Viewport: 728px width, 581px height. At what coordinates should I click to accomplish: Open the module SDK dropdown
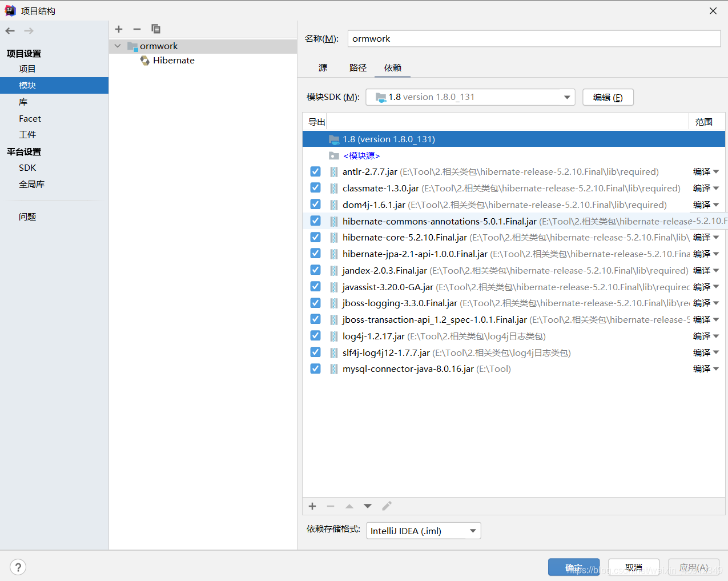470,97
